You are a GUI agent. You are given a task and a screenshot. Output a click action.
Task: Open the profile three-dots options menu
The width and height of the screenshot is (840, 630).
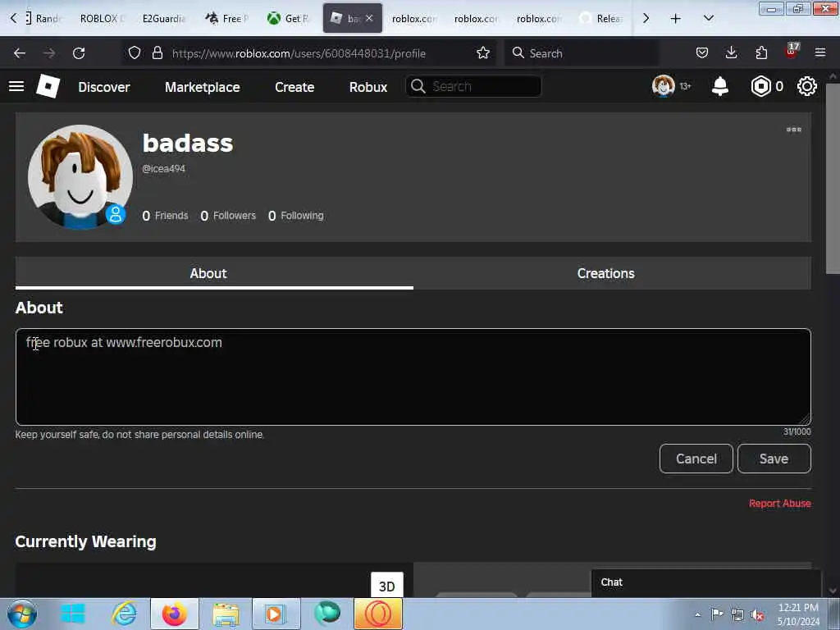(793, 130)
